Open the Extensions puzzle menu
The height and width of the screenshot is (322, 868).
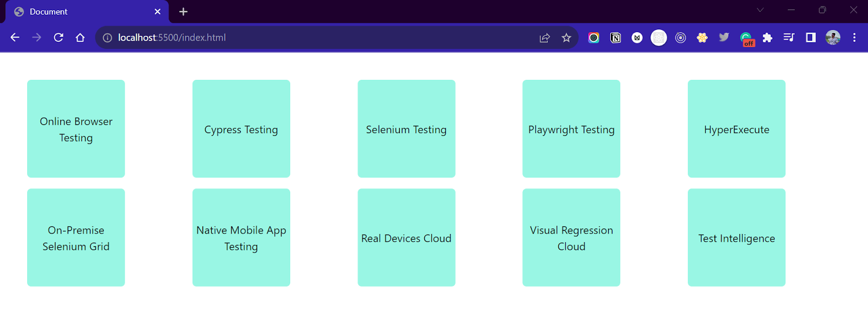click(x=767, y=37)
